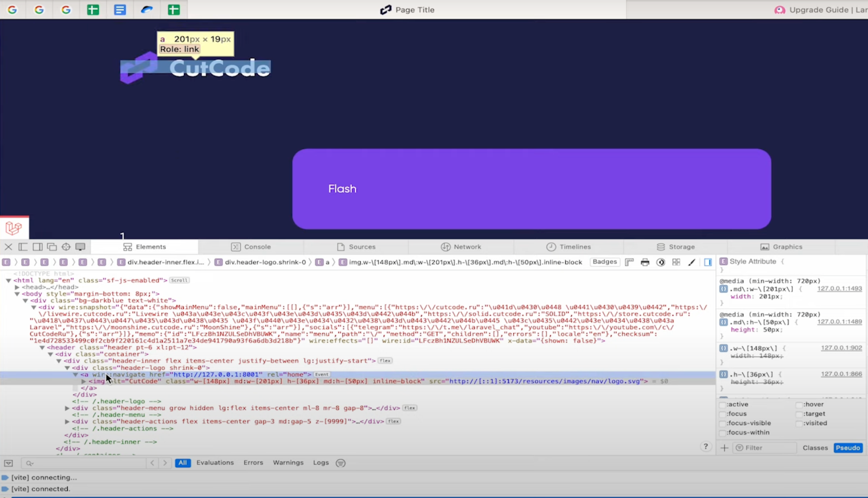Enable the :focus-within pseudo-class checkbox
The width and height of the screenshot is (868, 498).
723,433
